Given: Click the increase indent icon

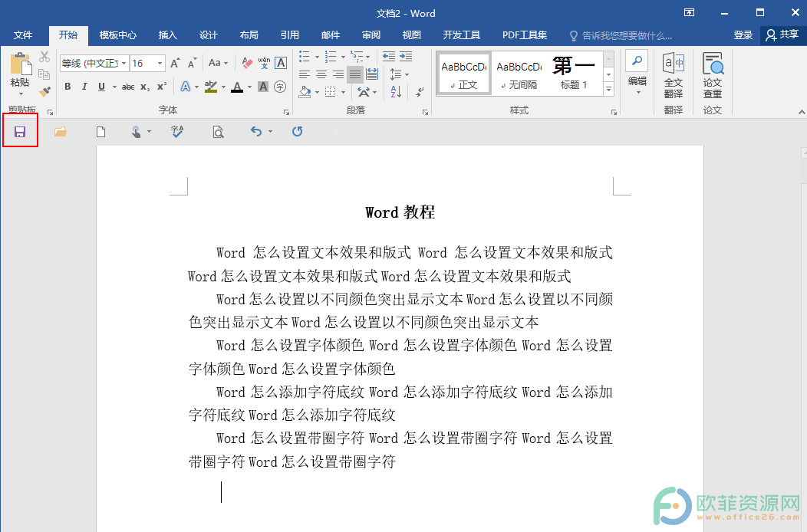Looking at the screenshot, I should [x=406, y=57].
